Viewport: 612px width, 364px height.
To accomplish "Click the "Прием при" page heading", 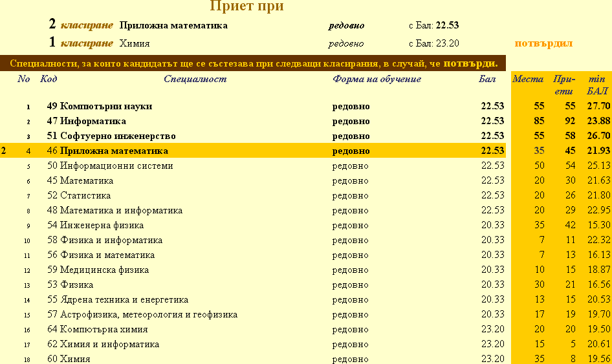I will point(247,6).
